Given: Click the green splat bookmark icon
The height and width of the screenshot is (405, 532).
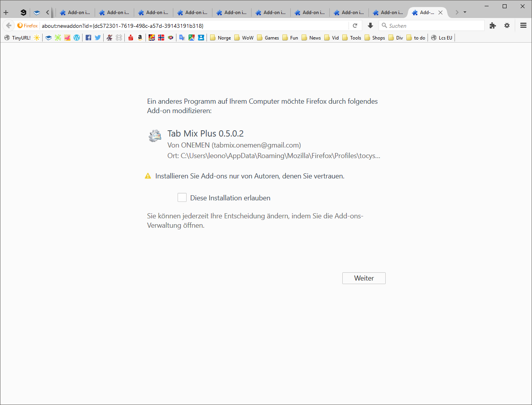Looking at the screenshot, I should point(58,38).
